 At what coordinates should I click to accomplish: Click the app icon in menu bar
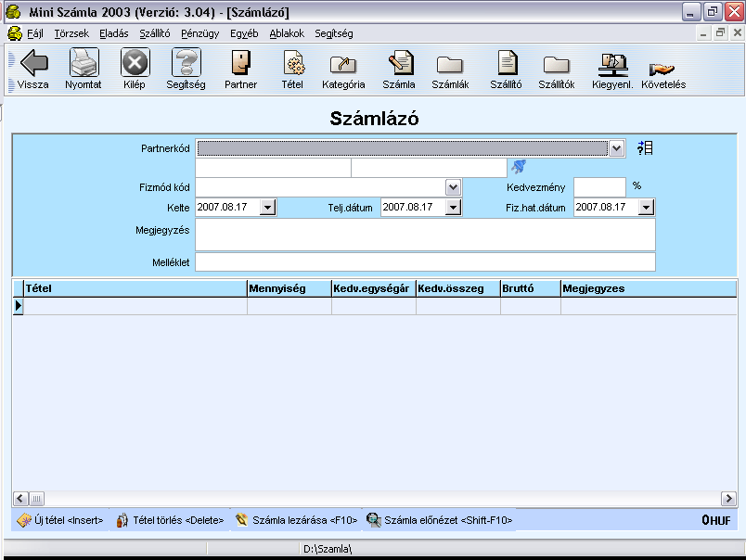coord(15,33)
